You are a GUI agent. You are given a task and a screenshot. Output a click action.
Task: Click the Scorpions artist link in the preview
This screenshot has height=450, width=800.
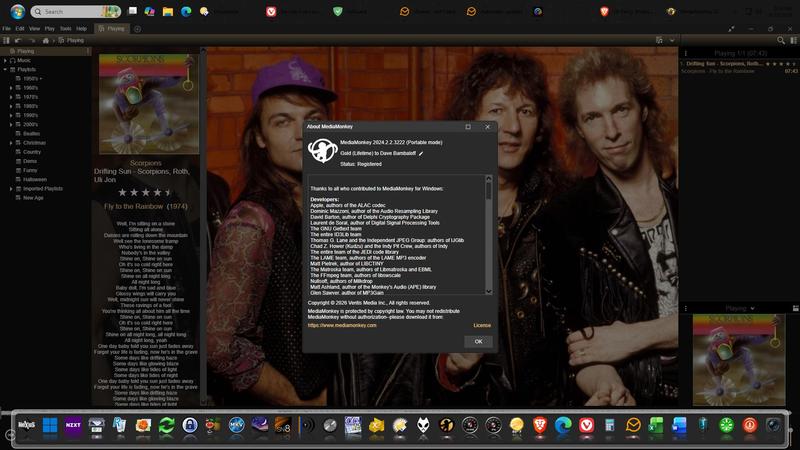pyautogui.click(x=145, y=163)
